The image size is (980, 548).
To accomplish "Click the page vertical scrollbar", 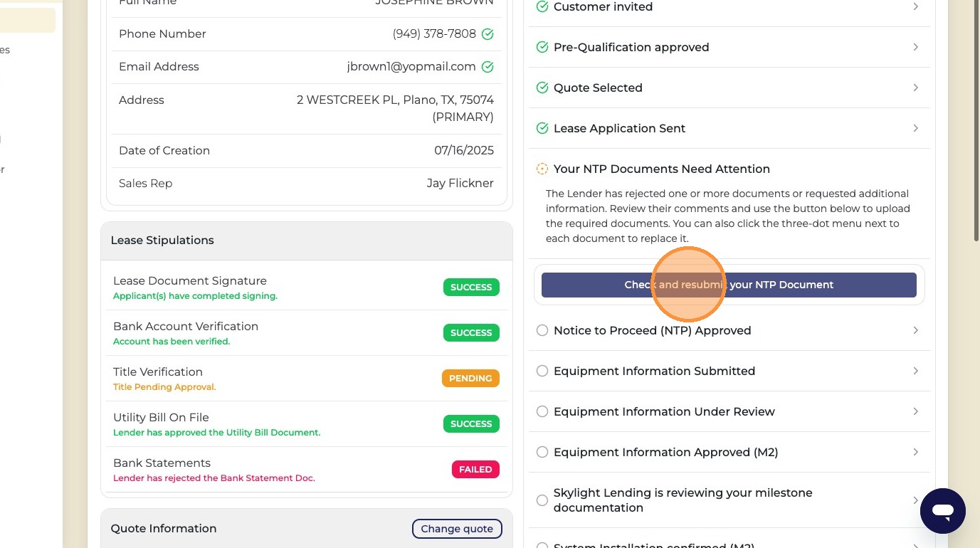I will point(975,120).
